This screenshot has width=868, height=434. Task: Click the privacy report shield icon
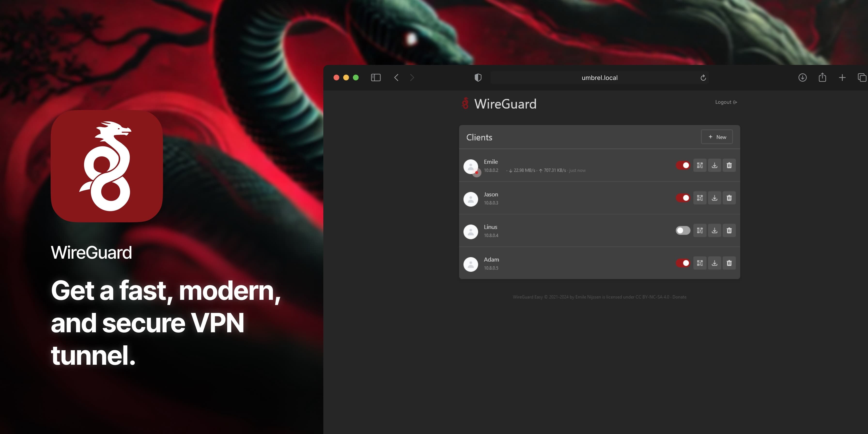pos(477,77)
